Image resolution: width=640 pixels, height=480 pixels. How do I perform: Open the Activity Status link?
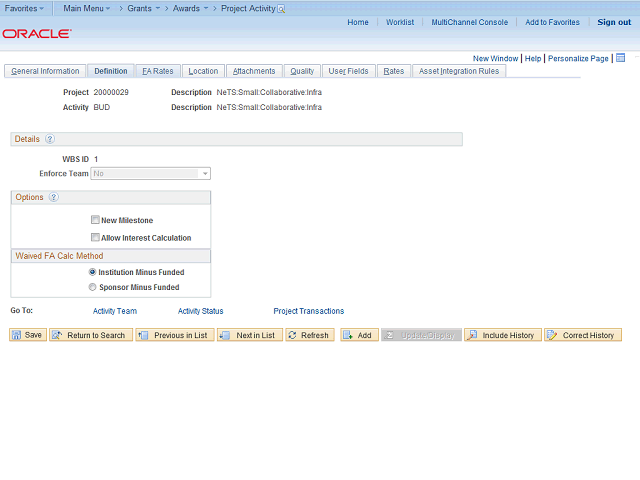point(200,311)
